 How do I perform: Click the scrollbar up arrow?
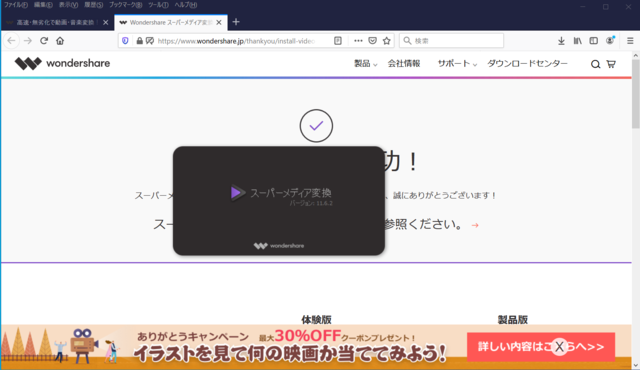click(x=636, y=55)
